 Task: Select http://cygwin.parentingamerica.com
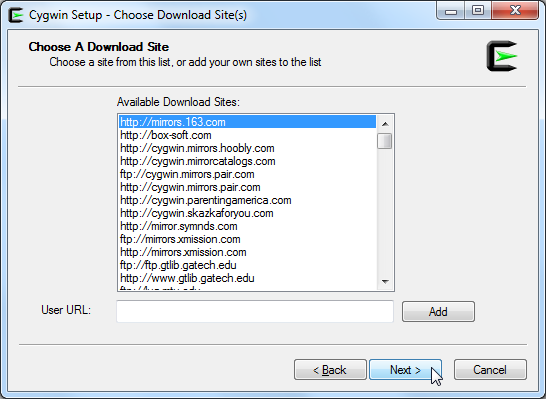pyautogui.click(x=248, y=200)
